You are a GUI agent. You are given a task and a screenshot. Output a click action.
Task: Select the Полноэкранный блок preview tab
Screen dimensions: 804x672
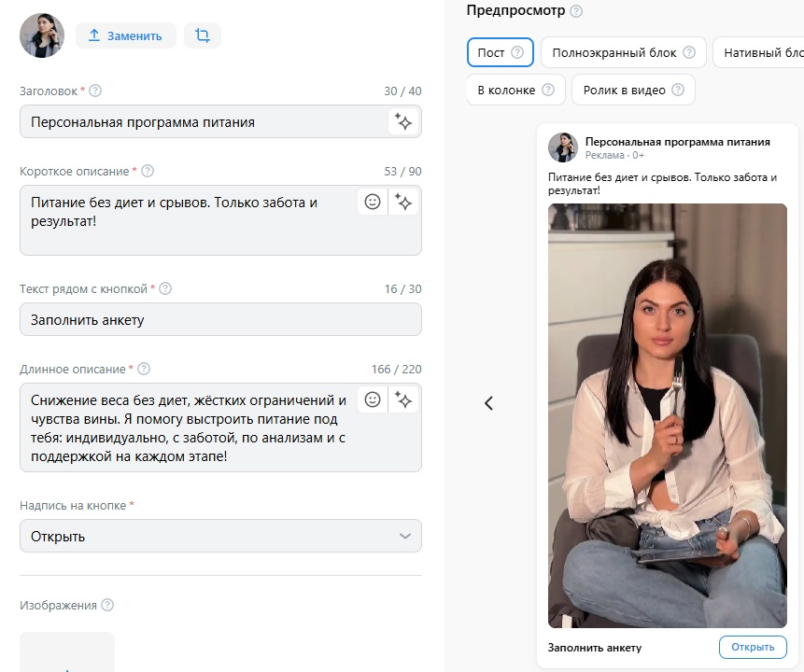(x=624, y=52)
